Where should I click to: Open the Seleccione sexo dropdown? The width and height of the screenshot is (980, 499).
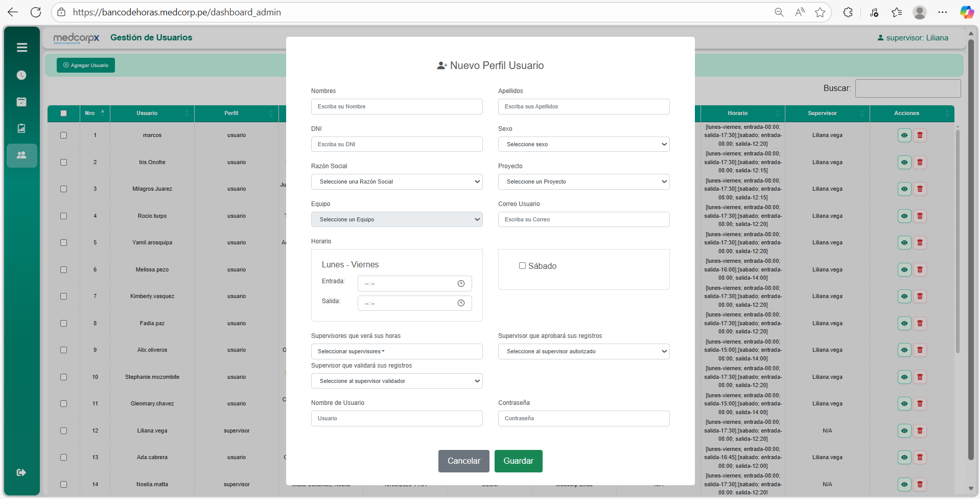tap(584, 144)
